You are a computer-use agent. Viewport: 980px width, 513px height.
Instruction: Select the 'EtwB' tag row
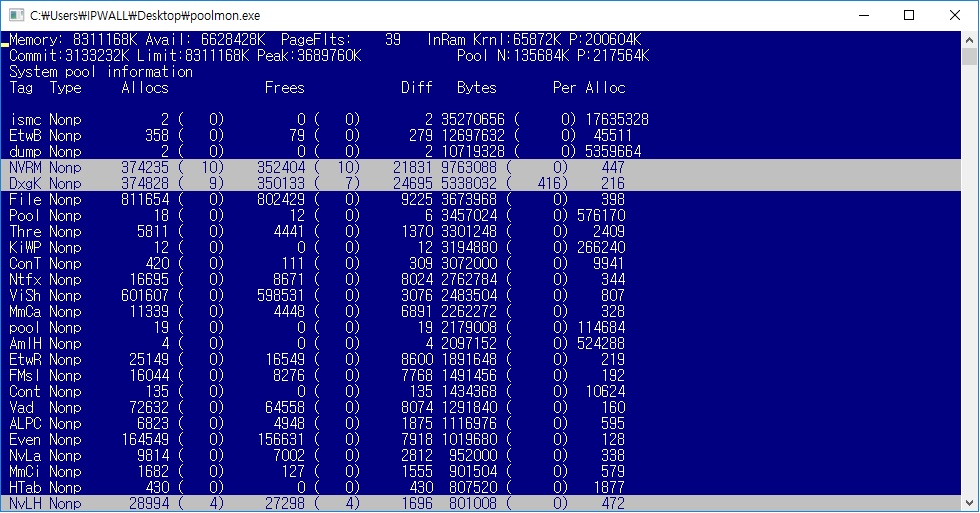tap(481, 136)
